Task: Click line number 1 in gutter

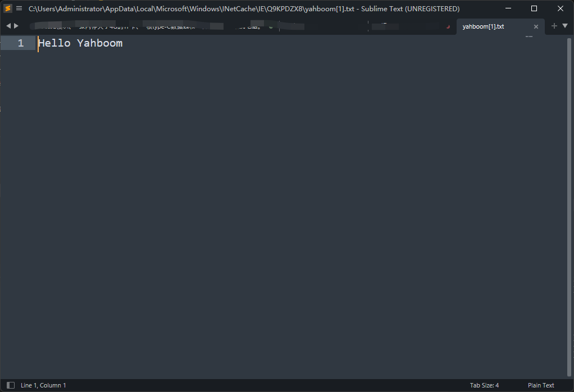Action: 21,43
